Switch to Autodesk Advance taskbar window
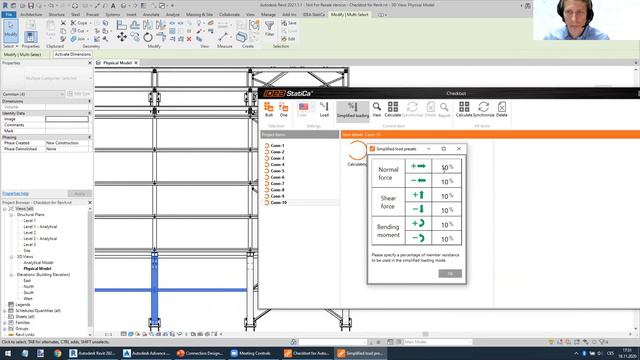Viewport: 640px width, 360px height. pos(147,353)
